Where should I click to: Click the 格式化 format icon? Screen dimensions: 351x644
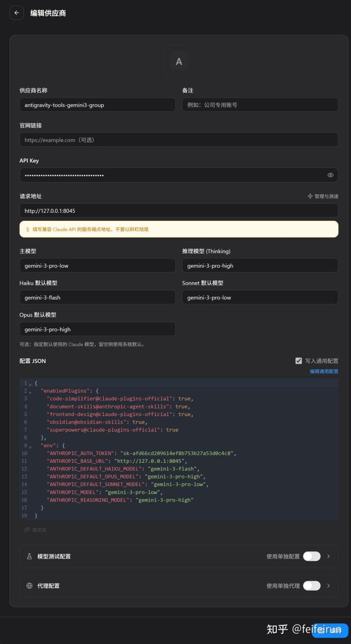tap(27, 530)
